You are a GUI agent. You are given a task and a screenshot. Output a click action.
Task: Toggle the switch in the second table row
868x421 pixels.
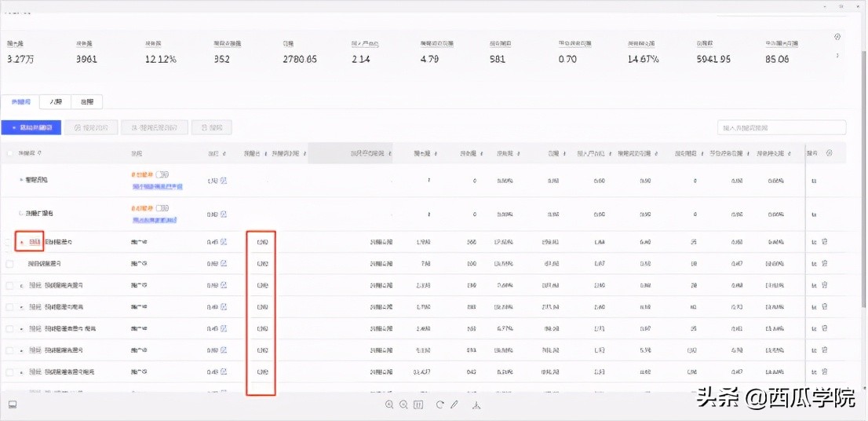[162, 208]
